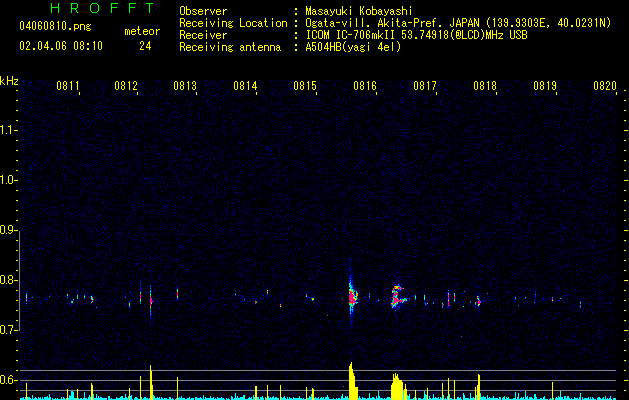Image resolution: width=629 pixels, height=400 pixels.
Task: Click the A504HB(yagi 4el) antenna text
Action: (x=353, y=47)
